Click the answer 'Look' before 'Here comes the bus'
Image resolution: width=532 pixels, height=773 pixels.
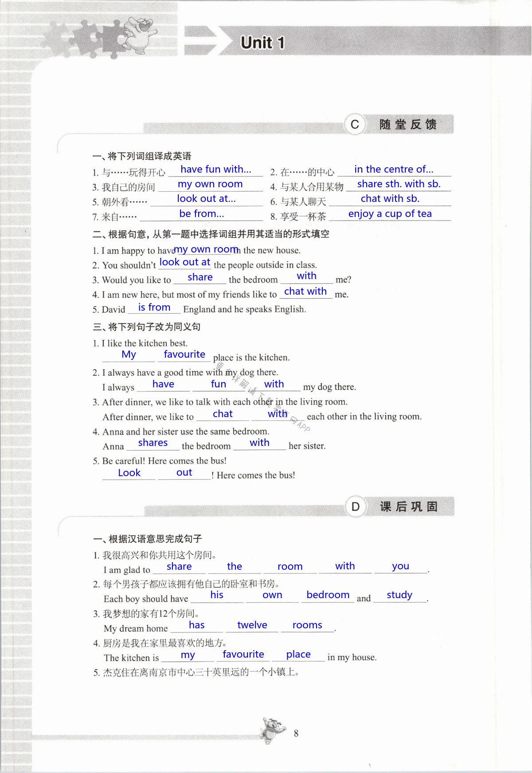(x=129, y=473)
